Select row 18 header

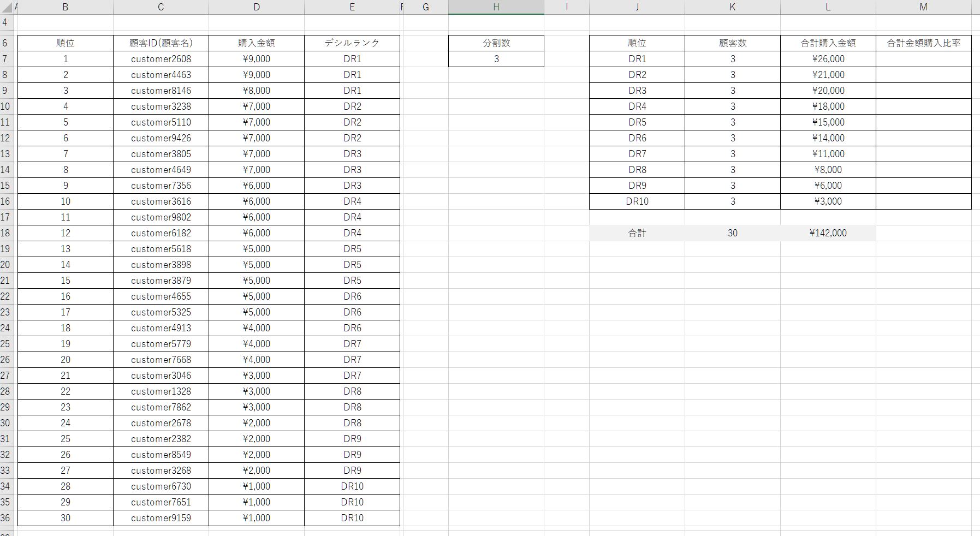click(x=5, y=233)
